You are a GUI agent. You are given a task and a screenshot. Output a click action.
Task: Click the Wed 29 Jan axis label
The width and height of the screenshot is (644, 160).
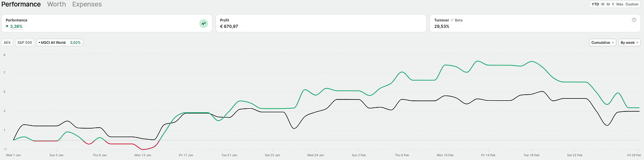coord(316,155)
